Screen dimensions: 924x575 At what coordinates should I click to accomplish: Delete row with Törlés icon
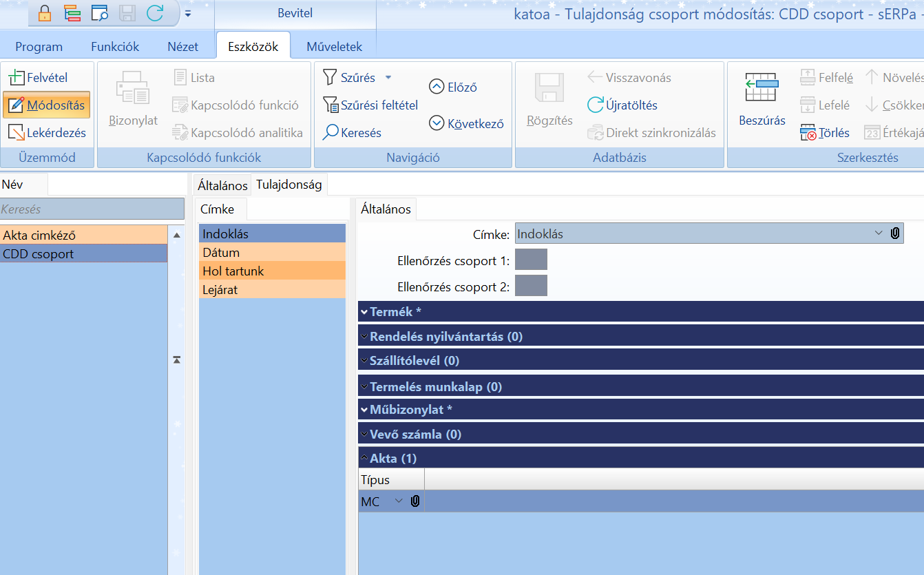[808, 133]
